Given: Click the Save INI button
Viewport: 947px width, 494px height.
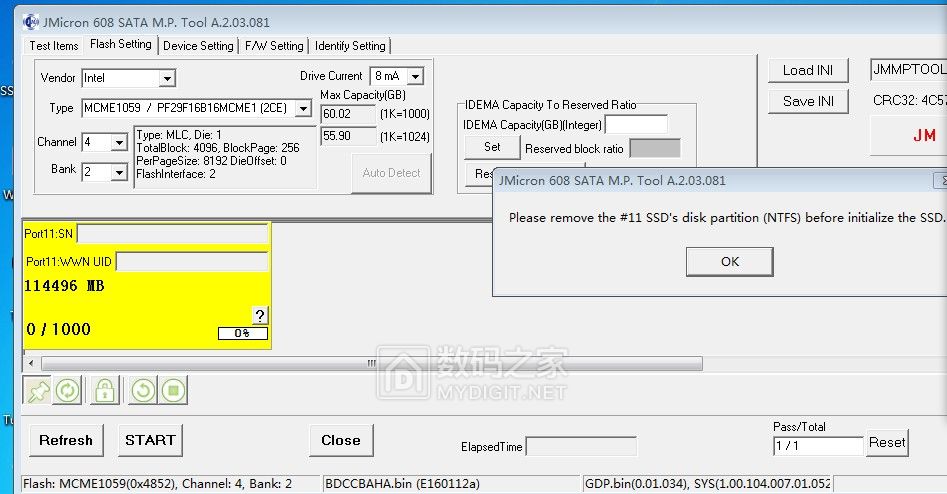Looking at the screenshot, I should 808,101.
